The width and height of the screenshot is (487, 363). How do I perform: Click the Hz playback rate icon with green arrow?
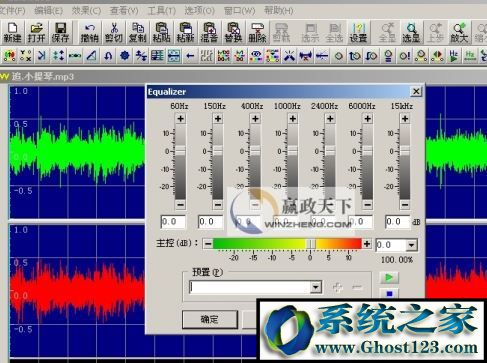point(454,56)
